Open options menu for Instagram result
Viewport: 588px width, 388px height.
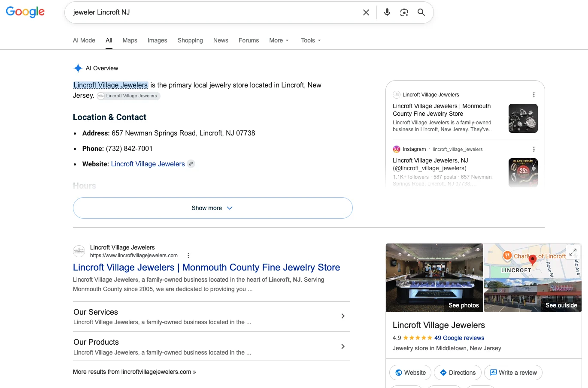tap(534, 149)
